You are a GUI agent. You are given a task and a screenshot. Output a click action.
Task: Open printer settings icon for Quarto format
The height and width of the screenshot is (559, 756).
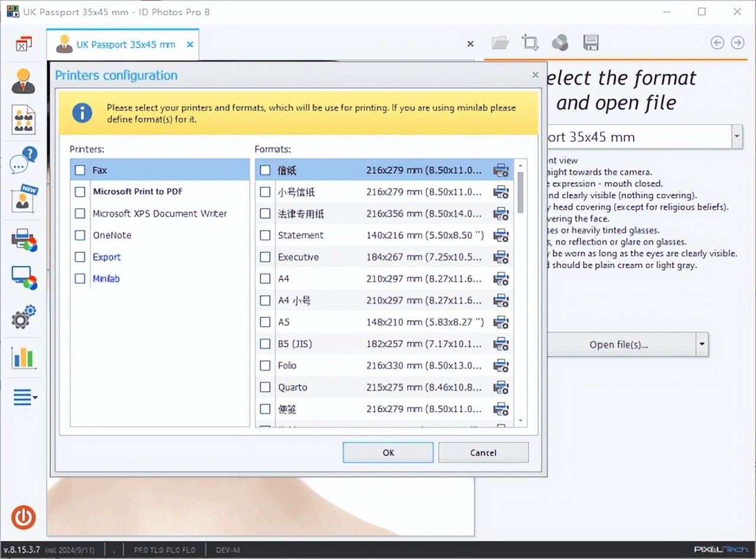click(501, 388)
